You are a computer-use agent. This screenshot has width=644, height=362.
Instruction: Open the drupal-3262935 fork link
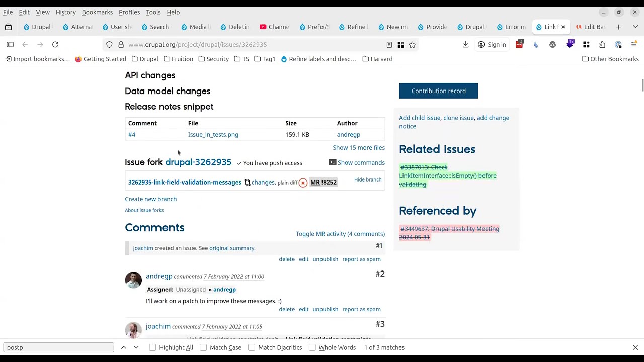[x=198, y=162]
